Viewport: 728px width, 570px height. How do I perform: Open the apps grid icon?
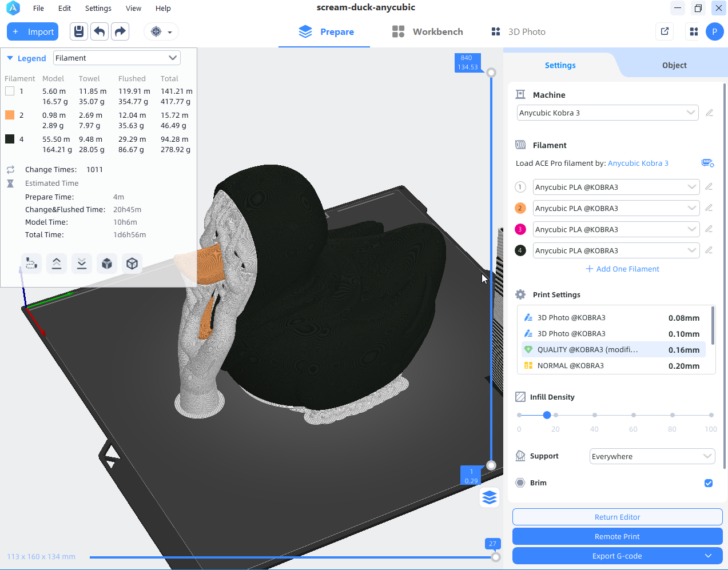tap(694, 32)
